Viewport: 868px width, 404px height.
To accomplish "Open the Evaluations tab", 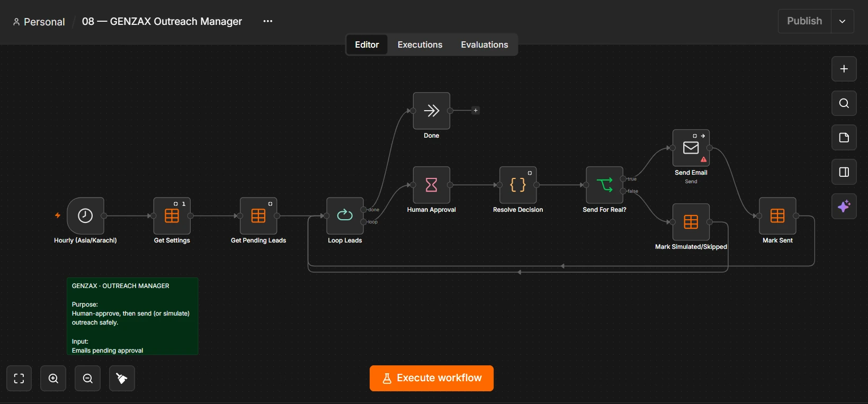I will [485, 45].
